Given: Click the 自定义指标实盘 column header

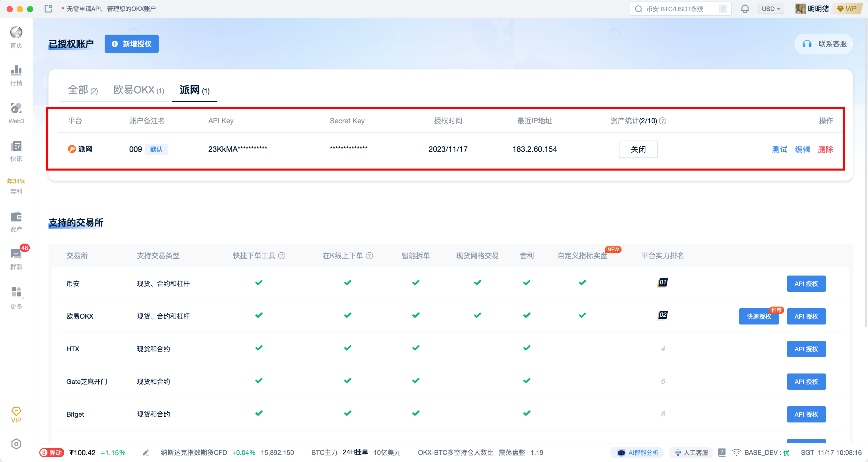Looking at the screenshot, I should (x=582, y=256).
